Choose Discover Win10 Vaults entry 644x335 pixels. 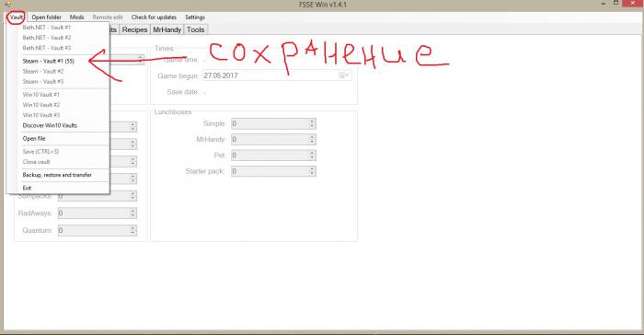[50, 125]
